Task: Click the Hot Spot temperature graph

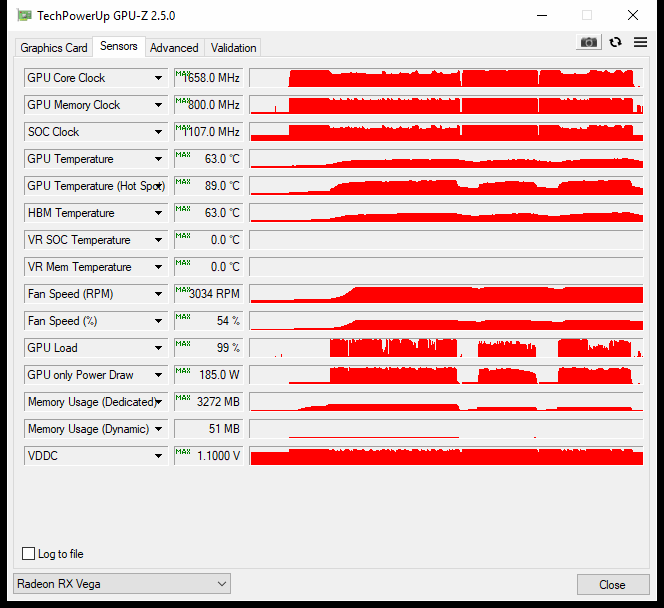Action: (446, 186)
